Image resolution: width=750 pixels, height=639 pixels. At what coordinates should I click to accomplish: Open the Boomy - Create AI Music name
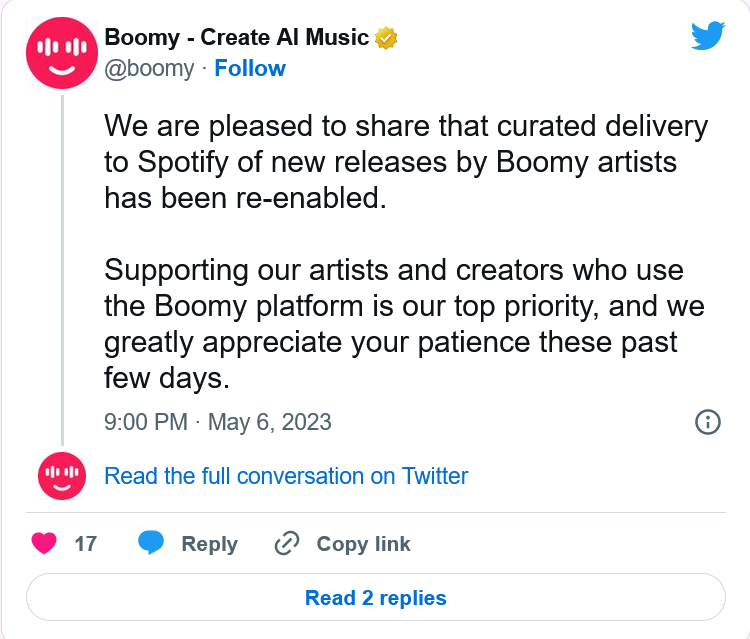tap(237, 38)
